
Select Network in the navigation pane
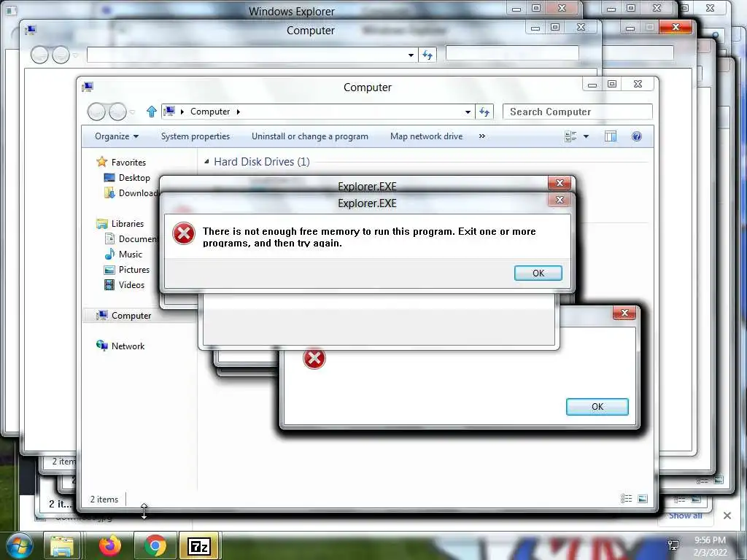pyautogui.click(x=120, y=346)
